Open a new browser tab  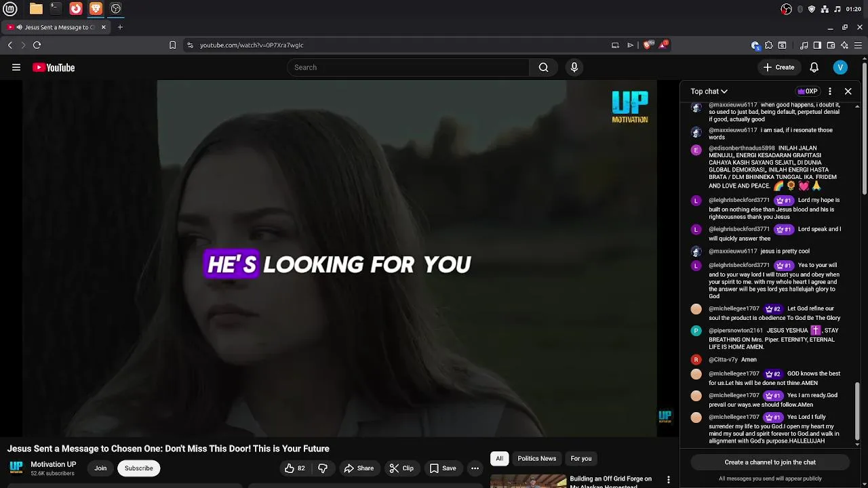click(120, 27)
